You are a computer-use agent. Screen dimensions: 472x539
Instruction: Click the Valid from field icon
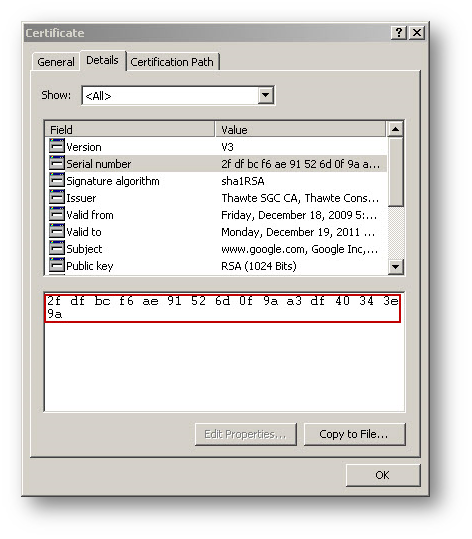57,214
